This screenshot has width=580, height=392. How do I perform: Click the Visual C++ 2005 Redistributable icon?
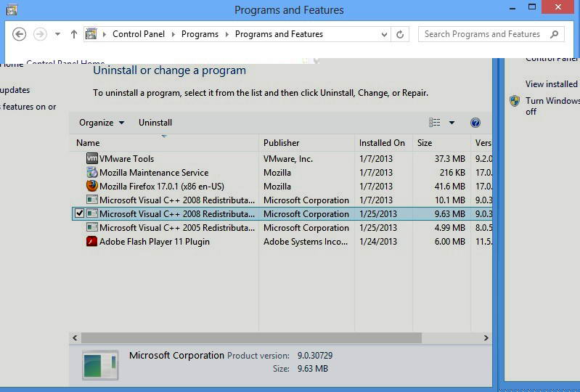[91, 227]
